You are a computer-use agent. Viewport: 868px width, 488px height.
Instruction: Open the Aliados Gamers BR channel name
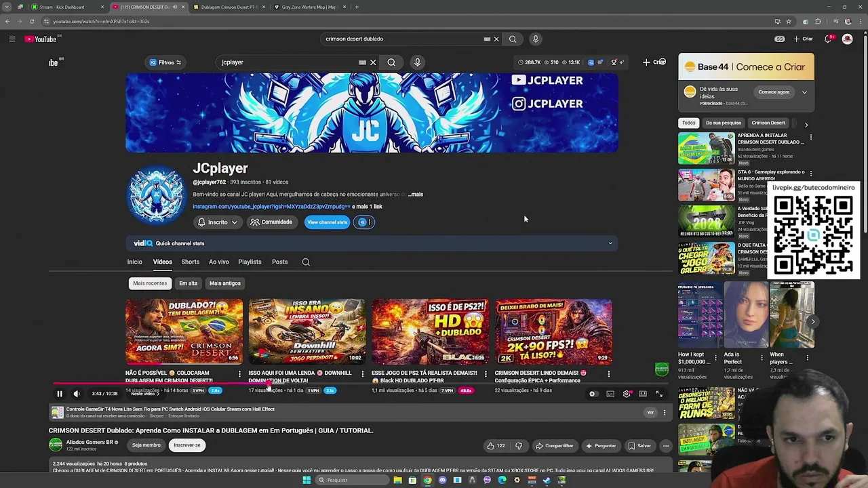coord(90,442)
